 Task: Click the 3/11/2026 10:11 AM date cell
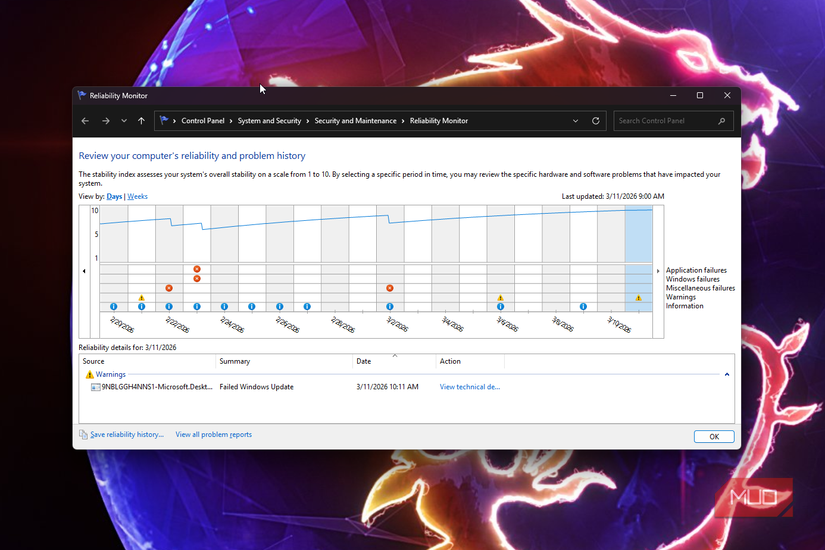click(x=387, y=387)
